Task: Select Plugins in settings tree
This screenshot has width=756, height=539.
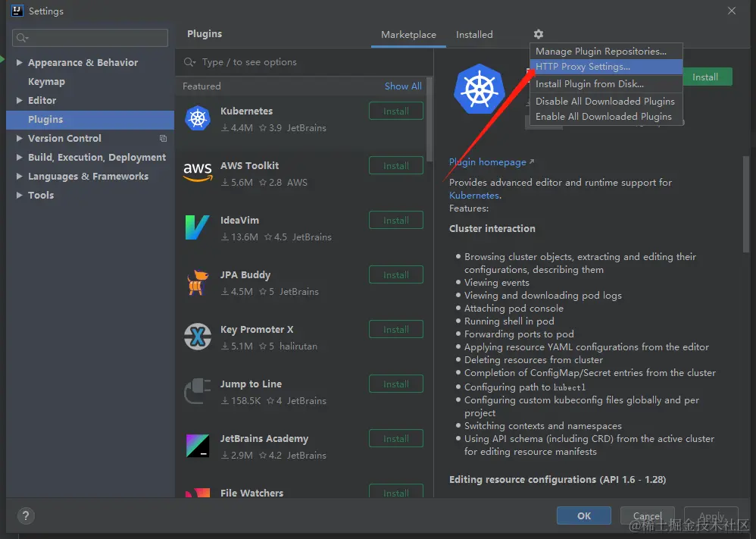Action: 90,120
